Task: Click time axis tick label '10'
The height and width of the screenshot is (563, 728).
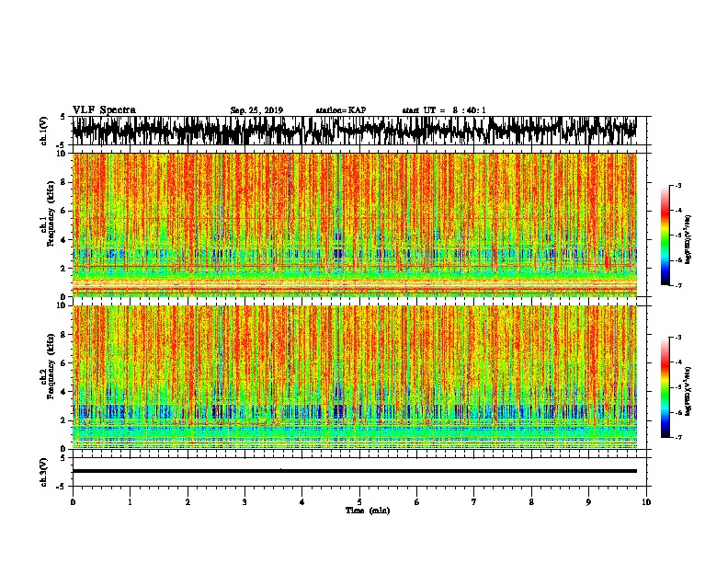Action: click(x=646, y=502)
